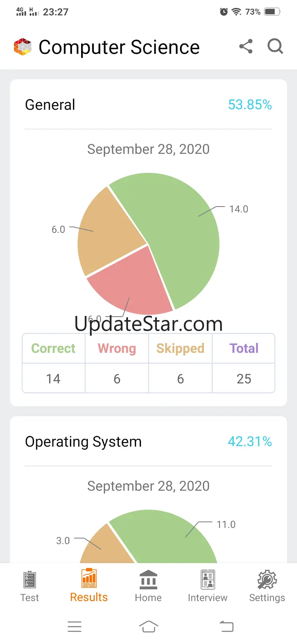Open the Test tab icon
The image size is (297, 644).
[x=30, y=580]
